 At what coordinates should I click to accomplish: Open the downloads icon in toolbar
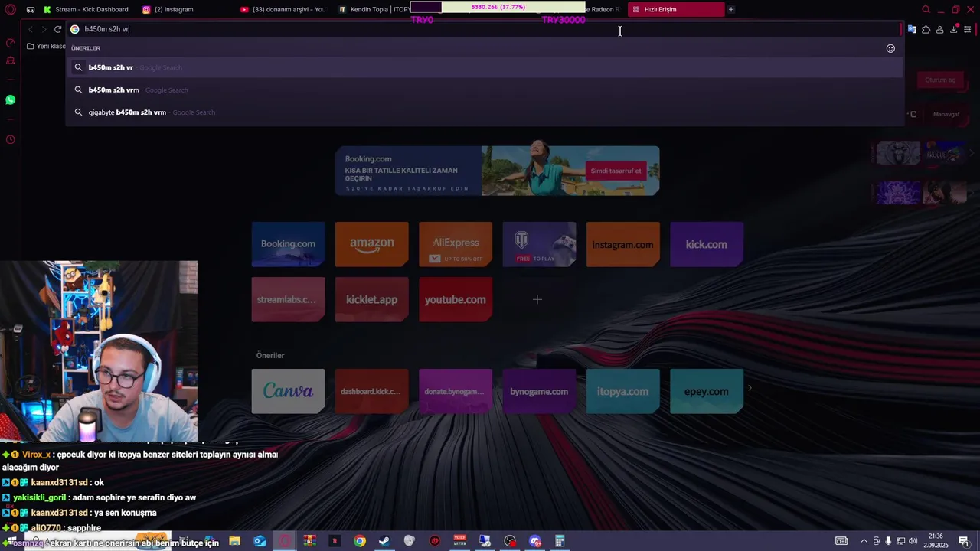tap(953, 29)
